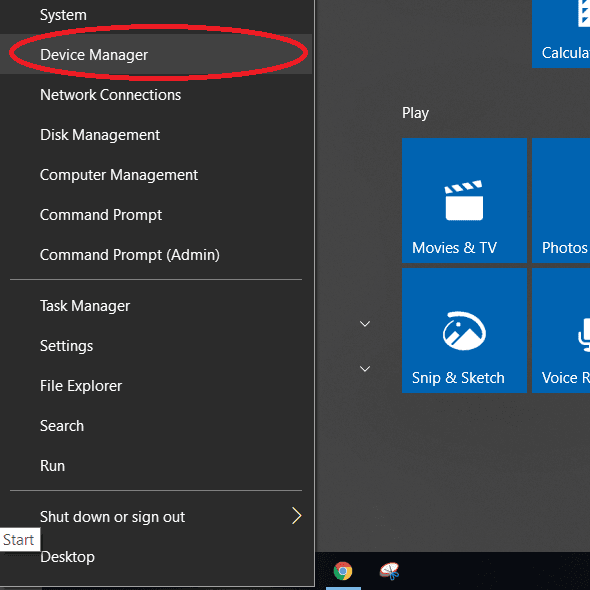
Task: Open Snipping Tool from the taskbar
Action: 389,571
